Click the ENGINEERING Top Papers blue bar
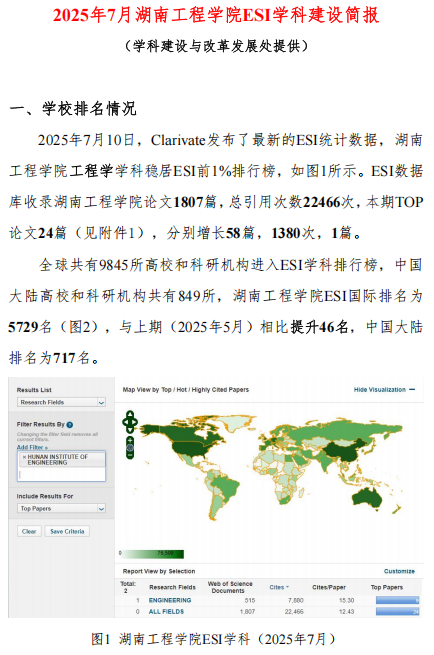The width and height of the screenshot is (434, 655). pos(397,600)
